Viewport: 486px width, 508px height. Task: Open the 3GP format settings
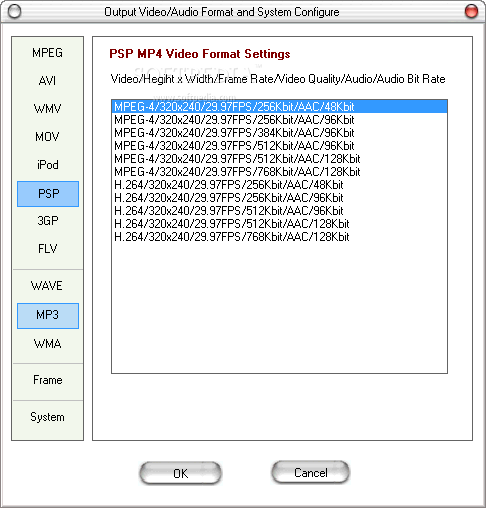coord(47,221)
